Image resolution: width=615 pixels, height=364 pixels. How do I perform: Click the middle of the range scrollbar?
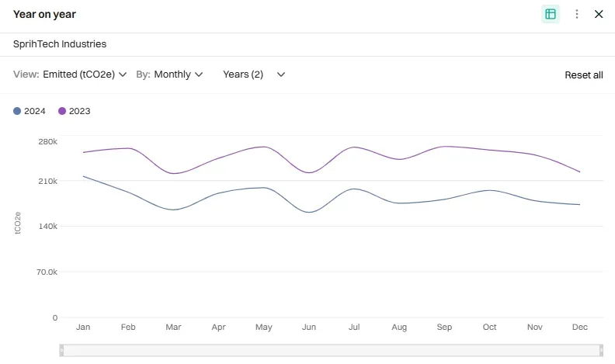(332, 350)
